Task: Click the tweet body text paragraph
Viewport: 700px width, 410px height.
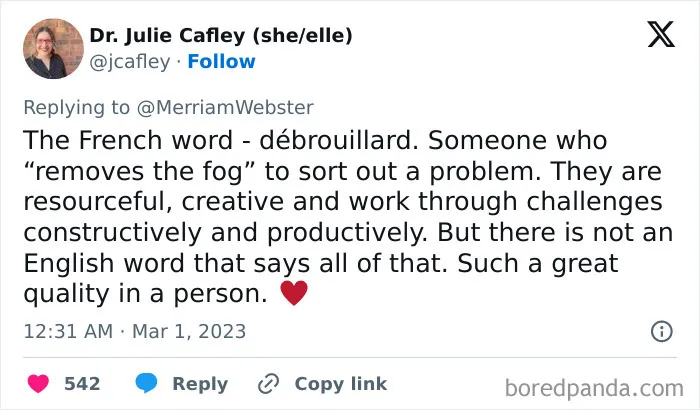Action: tap(348, 217)
